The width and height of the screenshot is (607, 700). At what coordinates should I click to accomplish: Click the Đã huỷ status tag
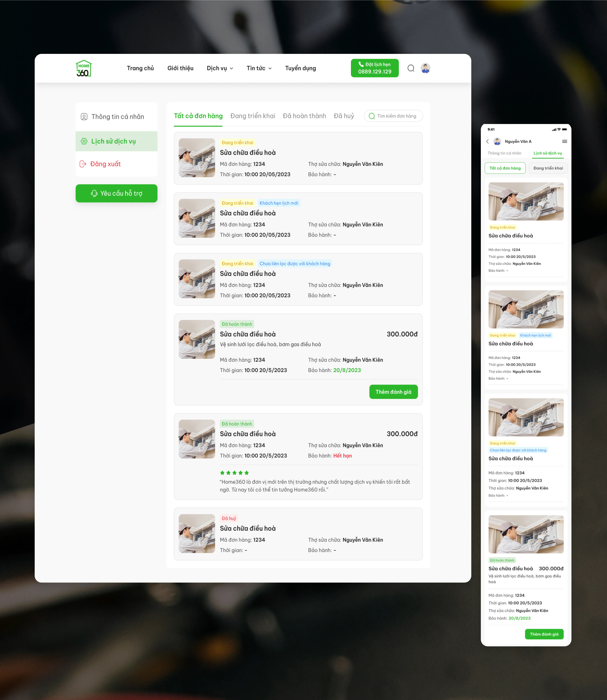pos(229,519)
